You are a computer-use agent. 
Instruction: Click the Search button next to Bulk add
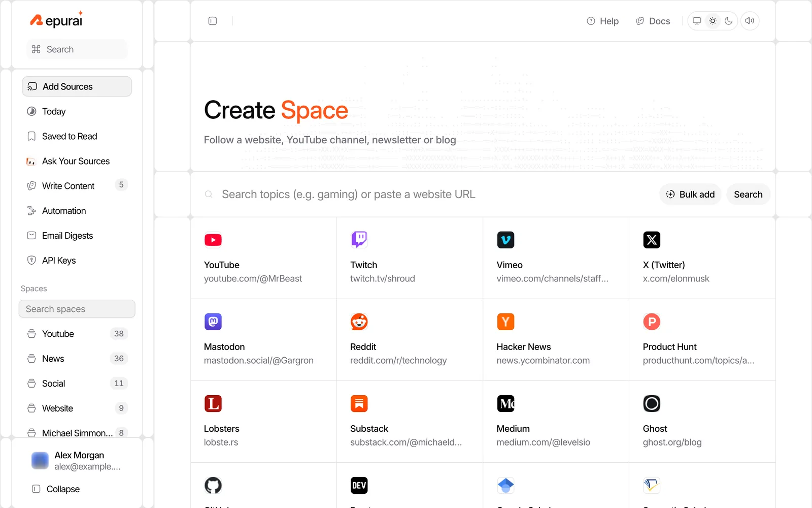(748, 194)
